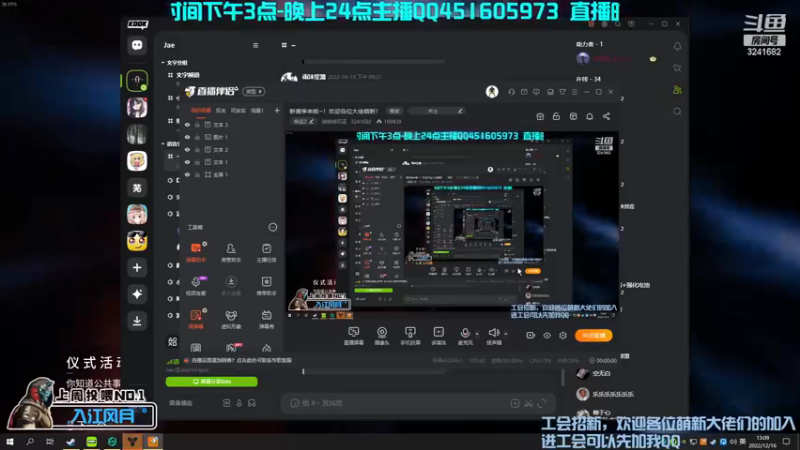The height and width of the screenshot is (450, 800).
Task: Toggle lock on 图片 1 layer
Action: pos(197,137)
